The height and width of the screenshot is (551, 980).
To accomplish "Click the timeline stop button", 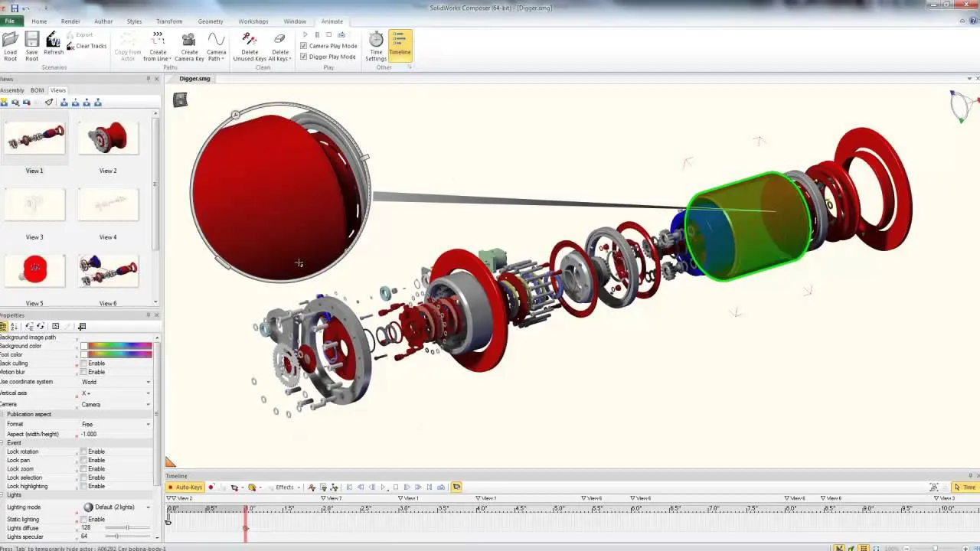I will click(395, 487).
